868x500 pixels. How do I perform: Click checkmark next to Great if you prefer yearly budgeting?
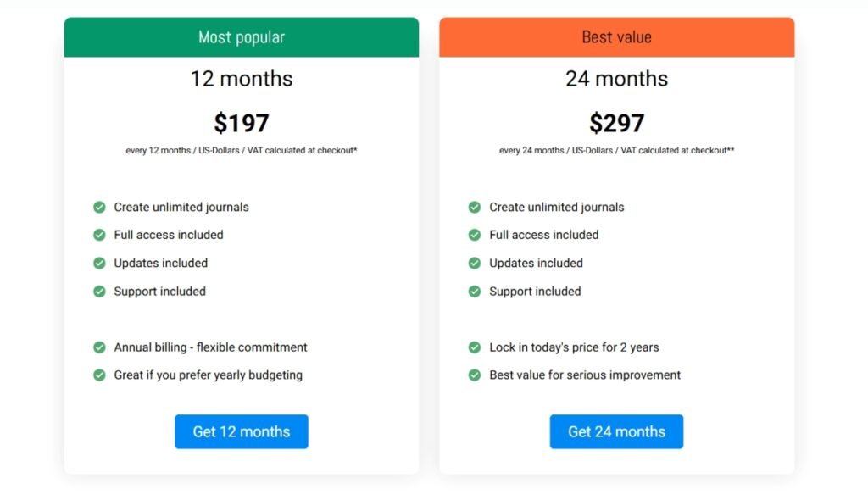[x=99, y=375]
